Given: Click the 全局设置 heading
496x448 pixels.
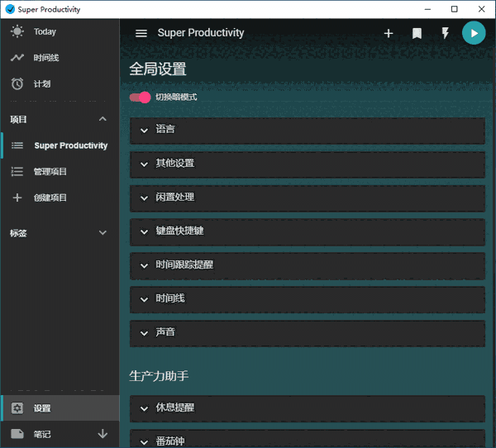Looking at the screenshot, I should tap(158, 69).
